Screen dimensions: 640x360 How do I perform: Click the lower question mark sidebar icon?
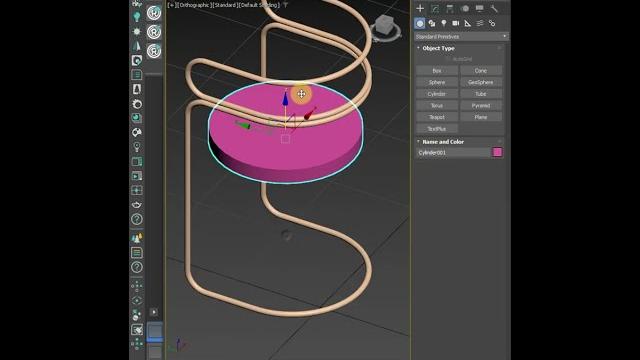pos(137,267)
